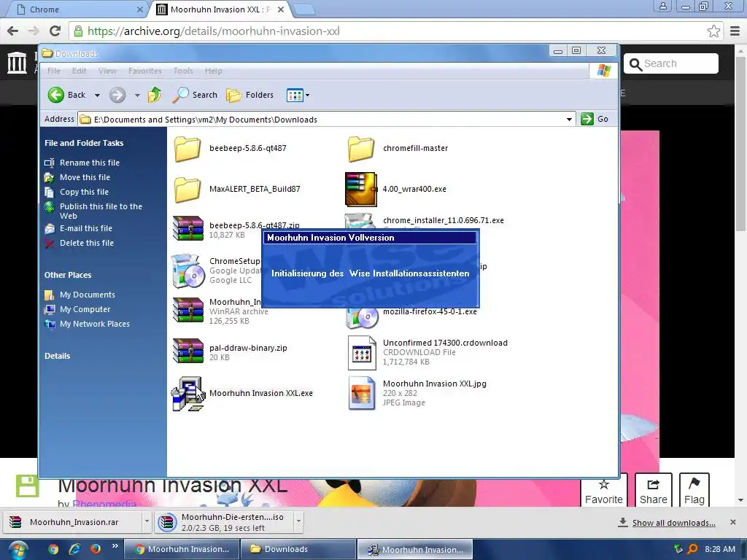The width and height of the screenshot is (747, 560).
Task: Open the Forward button history dropdown
Action: tap(137, 96)
